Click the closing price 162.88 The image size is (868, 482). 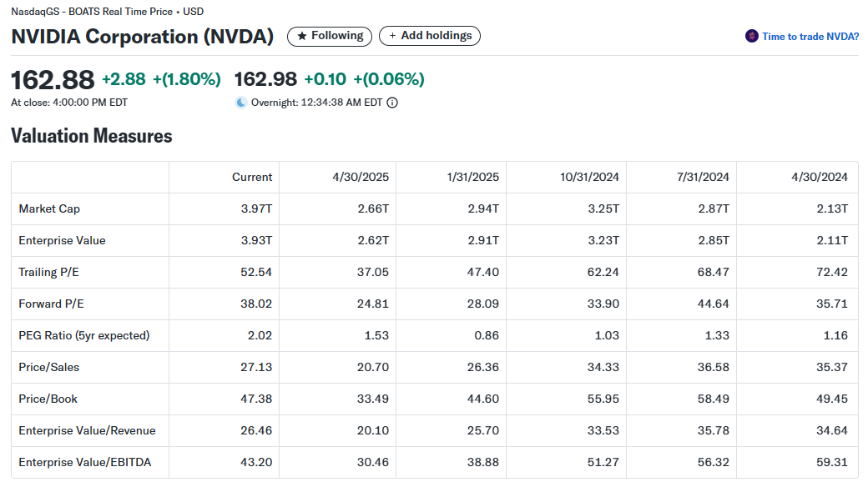click(x=53, y=80)
